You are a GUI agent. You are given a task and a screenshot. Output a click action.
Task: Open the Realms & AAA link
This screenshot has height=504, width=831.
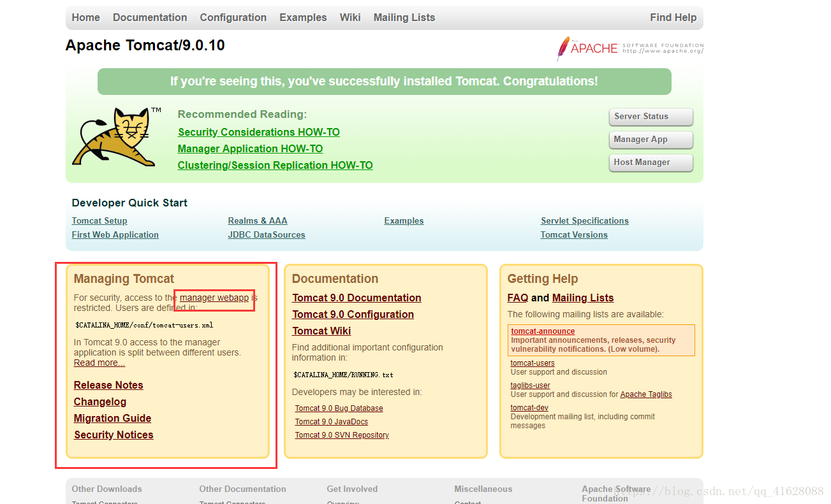click(x=258, y=220)
